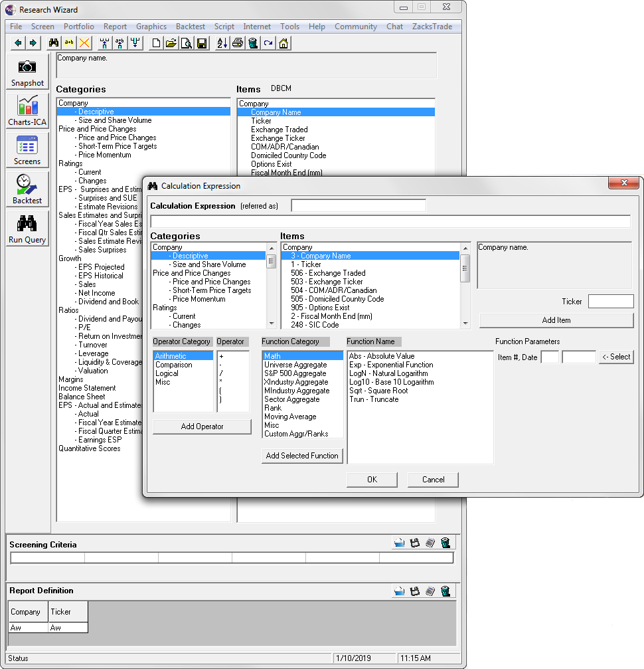The width and height of the screenshot is (644, 669).
Task: Open the Charts-ICA sidebar button
Action: [x=27, y=112]
